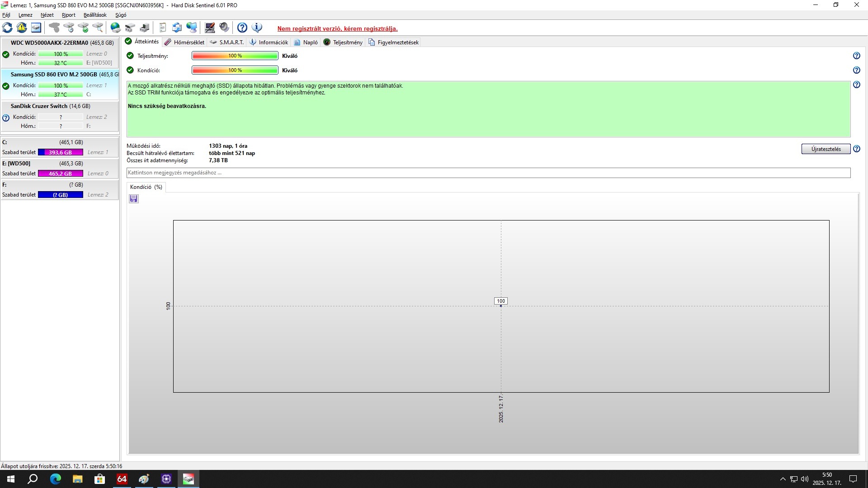Viewport: 868px width, 488px height.
Task: Click the sound speaker toolbar icon
Action: (x=224, y=28)
